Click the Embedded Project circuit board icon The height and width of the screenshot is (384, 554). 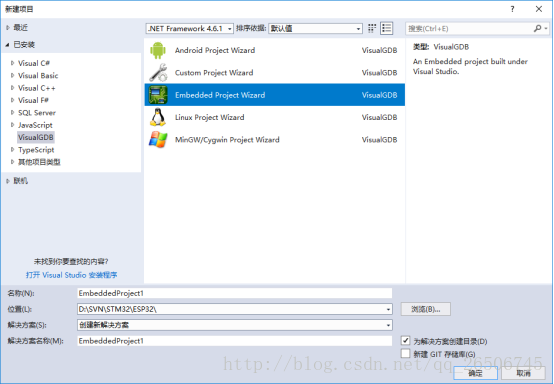pyautogui.click(x=158, y=95)
